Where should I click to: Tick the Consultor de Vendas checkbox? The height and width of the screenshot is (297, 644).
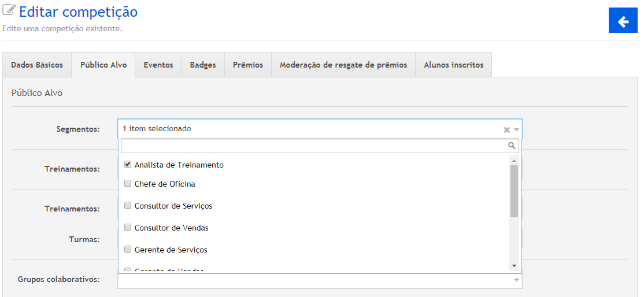pyautogui.click(x=128, y=228)
